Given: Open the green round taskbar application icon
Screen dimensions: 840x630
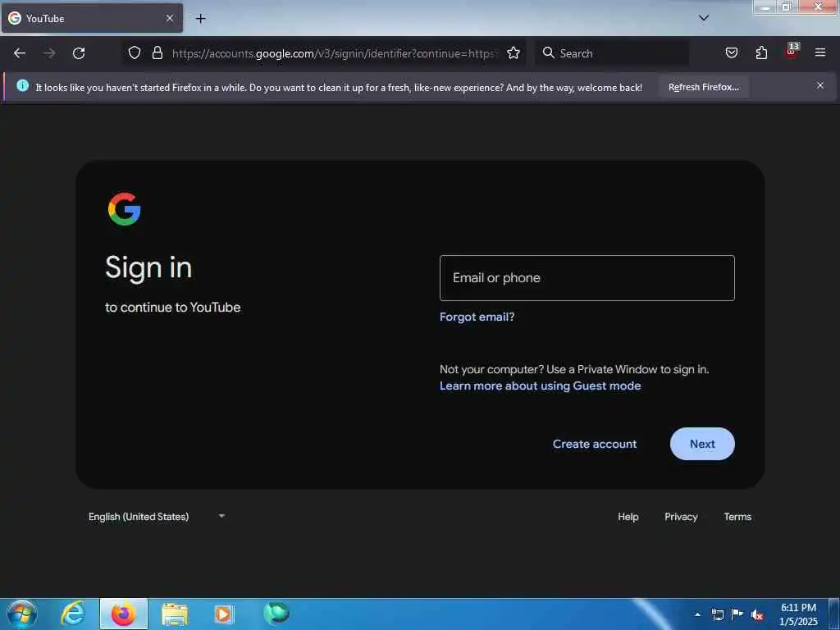Looking at the screenshot, I should [276, 614].
